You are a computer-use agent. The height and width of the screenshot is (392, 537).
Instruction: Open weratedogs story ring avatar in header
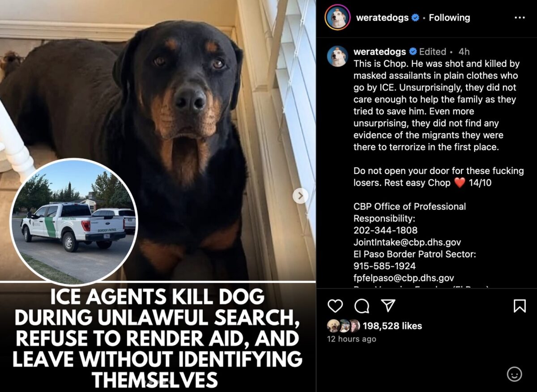(x=338, y=17)
